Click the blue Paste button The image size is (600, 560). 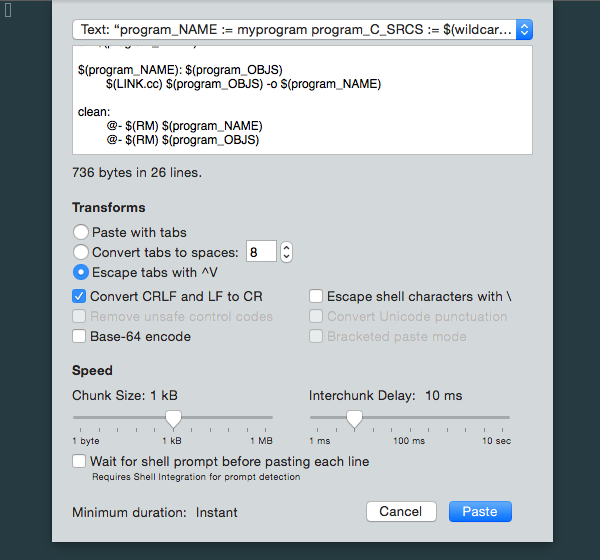(x=480, y=511)
